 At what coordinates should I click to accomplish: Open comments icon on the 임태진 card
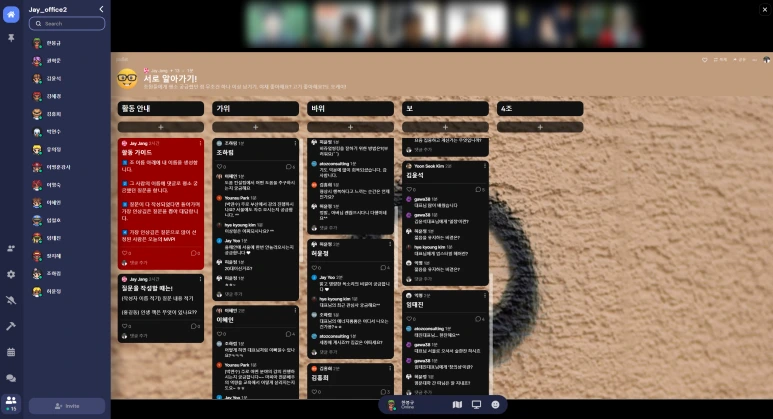[x=480, y=319]
